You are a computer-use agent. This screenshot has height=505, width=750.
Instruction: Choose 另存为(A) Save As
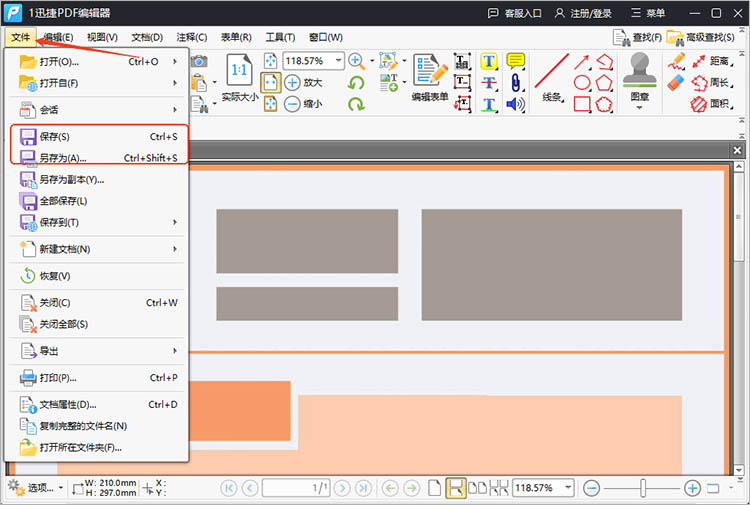99,158
